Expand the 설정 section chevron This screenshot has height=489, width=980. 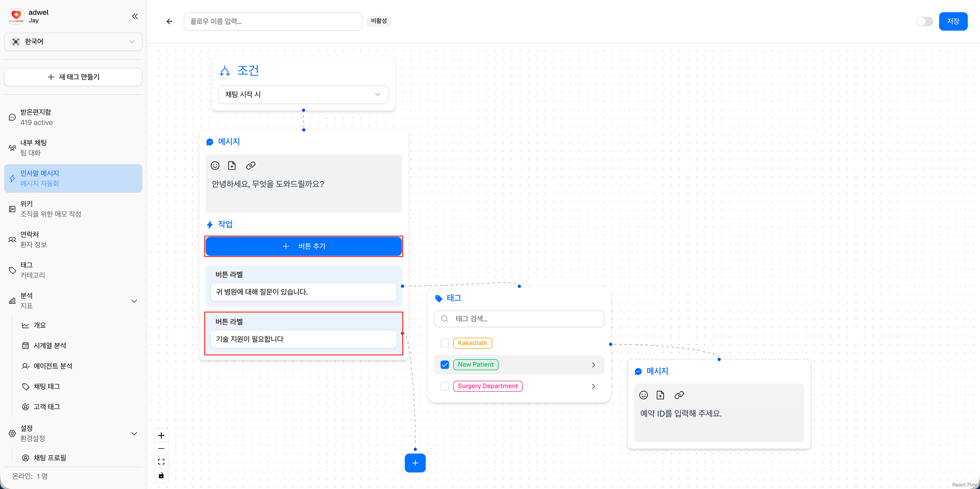[134, 433]
